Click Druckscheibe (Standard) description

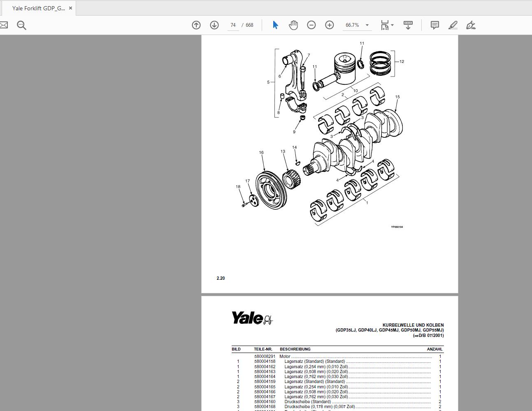click(x=307, y=402)
